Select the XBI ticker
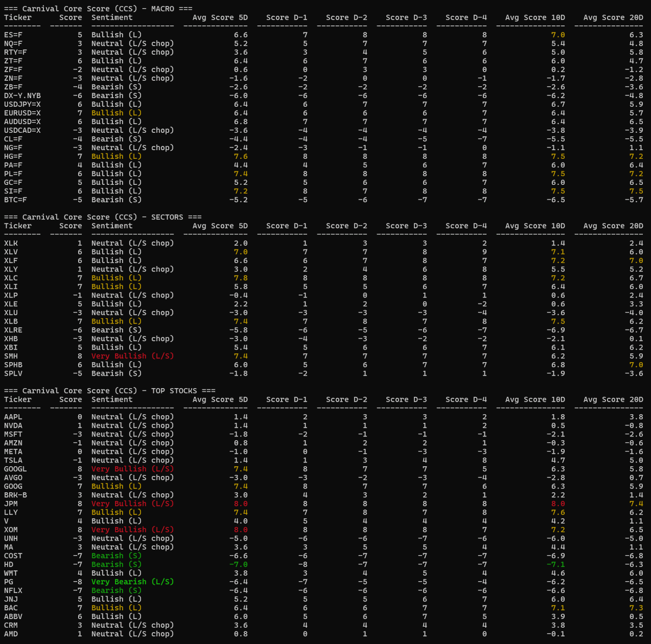Screen dimensions: 651x644 coord(11,347)
